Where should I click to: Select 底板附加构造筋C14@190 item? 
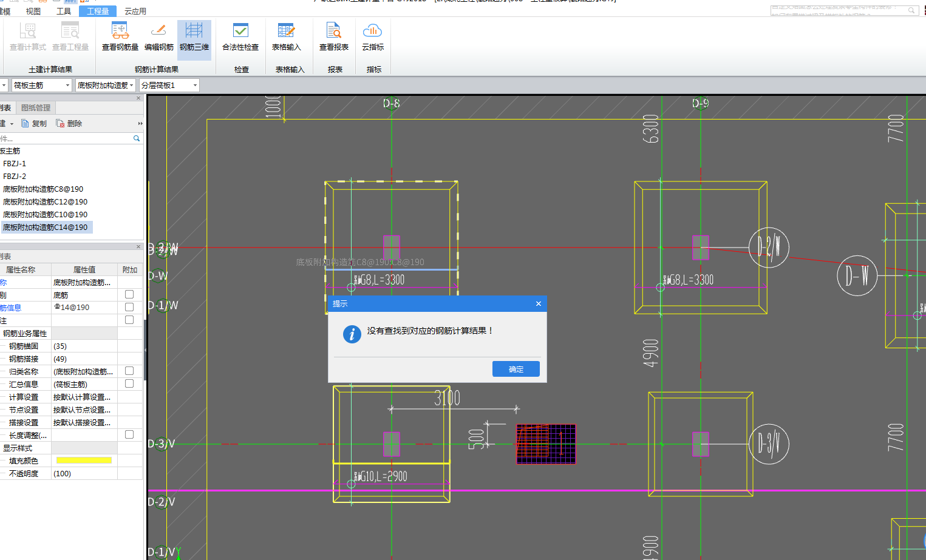(46, 228)
